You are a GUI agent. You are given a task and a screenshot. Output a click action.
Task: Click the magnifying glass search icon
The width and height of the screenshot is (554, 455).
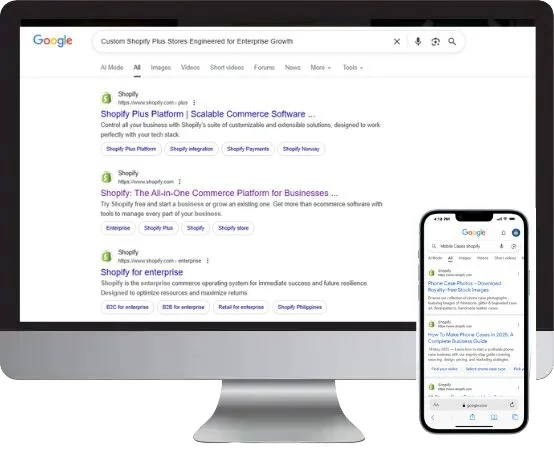coord(452,42)
